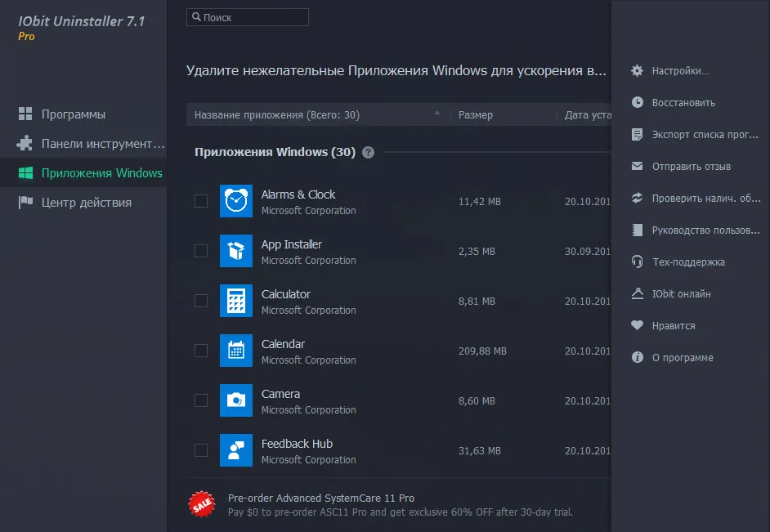Viewport: 770px width, 532px height.
Task: Check the Alarms & Clock checkbox
Action: 201,201
